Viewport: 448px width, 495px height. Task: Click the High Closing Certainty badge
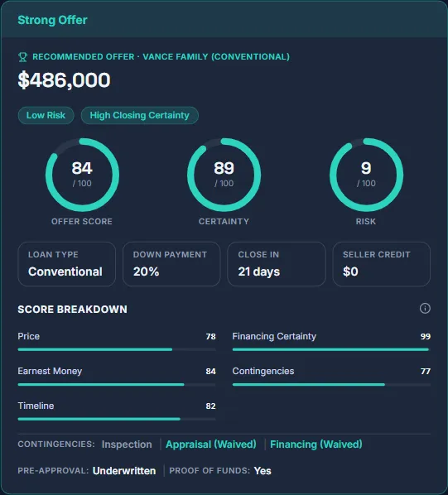pyautogui.click(x=140, y=115)
